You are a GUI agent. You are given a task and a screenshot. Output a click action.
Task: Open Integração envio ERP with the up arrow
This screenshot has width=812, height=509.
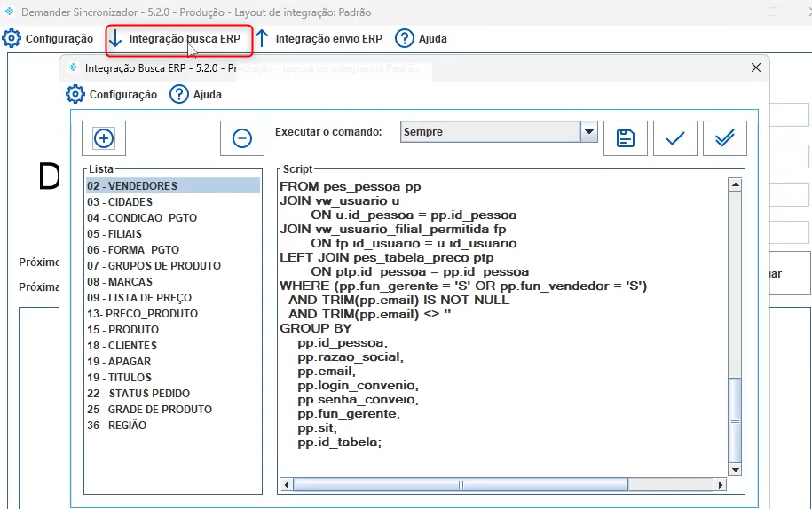[x=262, y=39]
